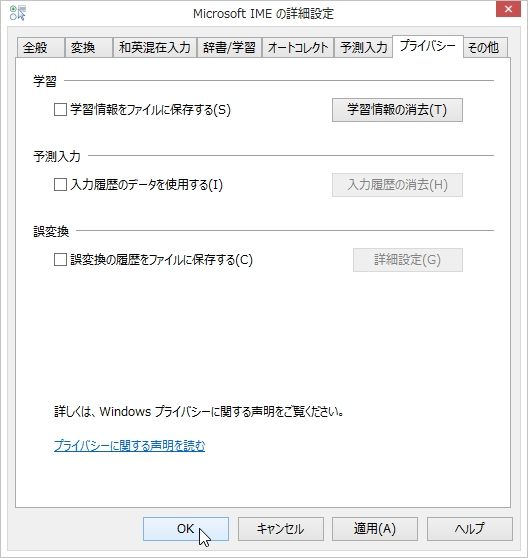Confirm settings with the OK button
Image resolution: width=528 pixels, height=558 pixels.
[x=186, y=529]
